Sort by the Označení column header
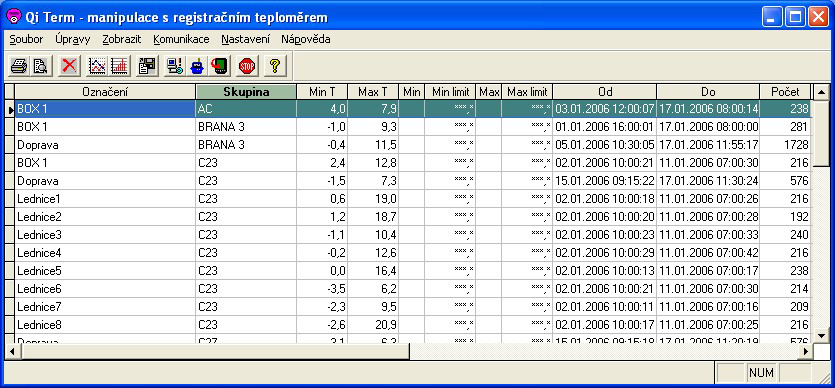Image resolution: width=835 pixels, height=388 pixels. [x=105, y=92]
